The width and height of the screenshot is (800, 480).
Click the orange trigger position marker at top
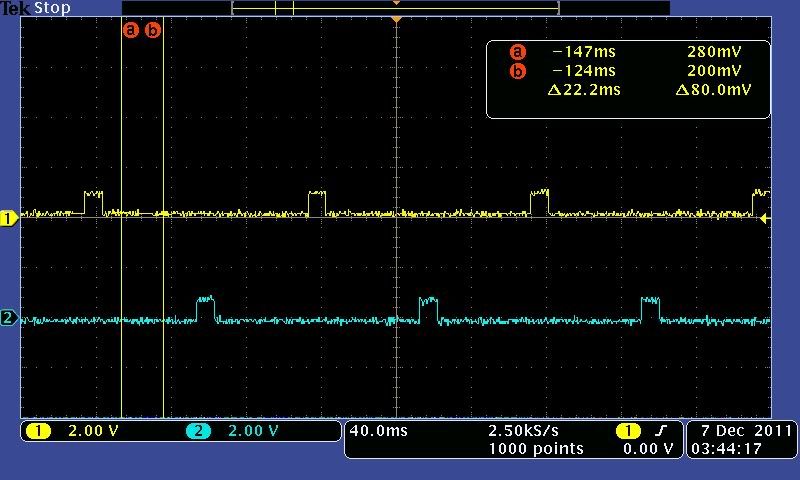397,20
